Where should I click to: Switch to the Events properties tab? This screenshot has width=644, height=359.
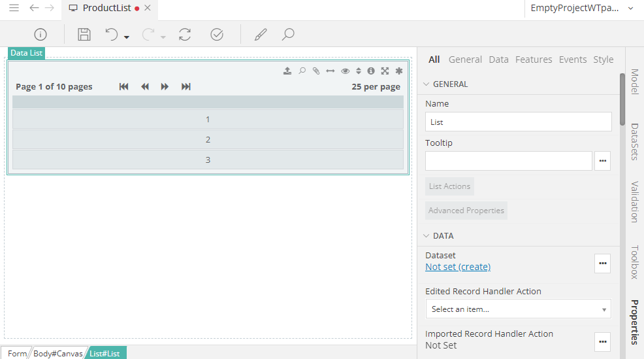pos(572,60)
